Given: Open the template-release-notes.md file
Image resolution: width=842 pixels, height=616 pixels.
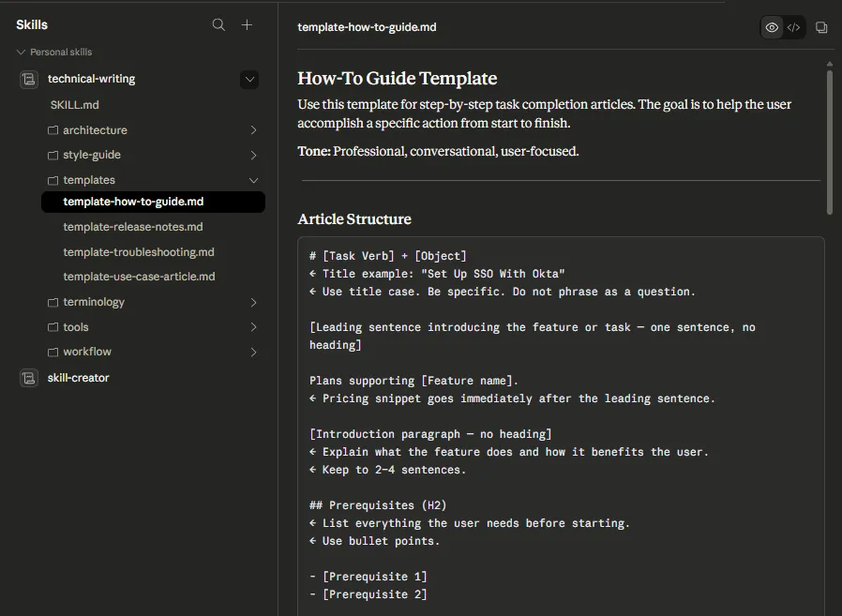Looking at the screenshot, I should [x=134, y=226].
